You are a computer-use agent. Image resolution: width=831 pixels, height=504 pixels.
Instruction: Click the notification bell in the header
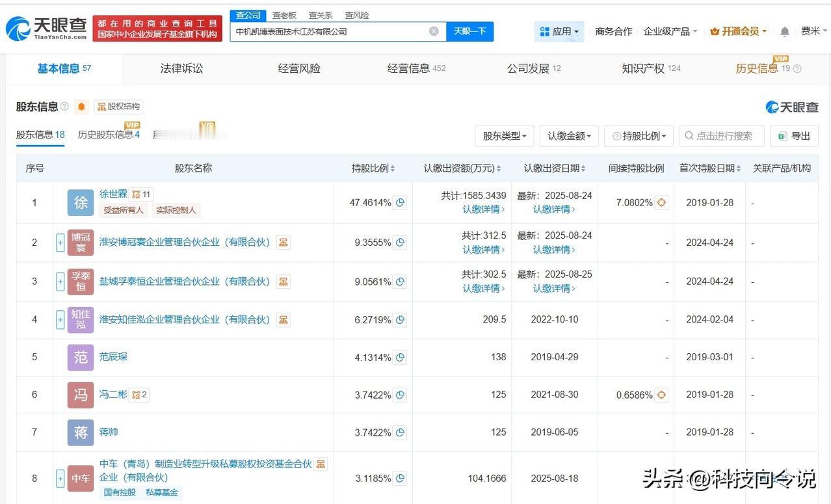785,31
